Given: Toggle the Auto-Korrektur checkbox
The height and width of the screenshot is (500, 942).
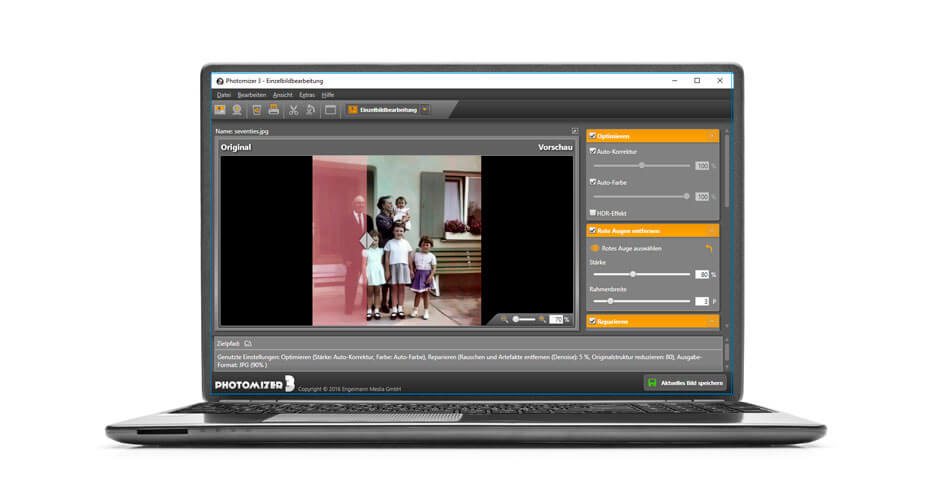Looking at the screenshot, I should pos(593,151).
